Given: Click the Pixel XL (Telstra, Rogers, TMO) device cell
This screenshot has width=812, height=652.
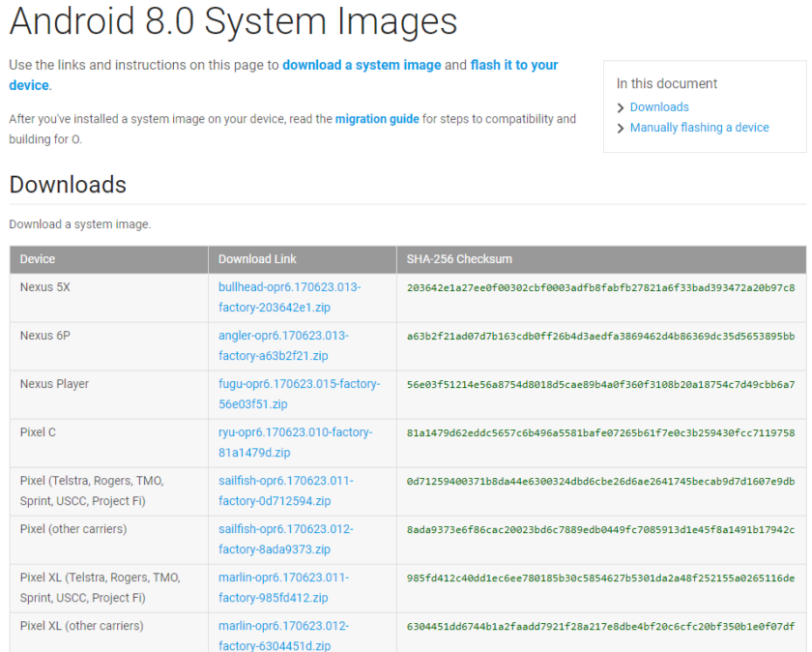Looking at the screenshot, I should coord(108,588).
